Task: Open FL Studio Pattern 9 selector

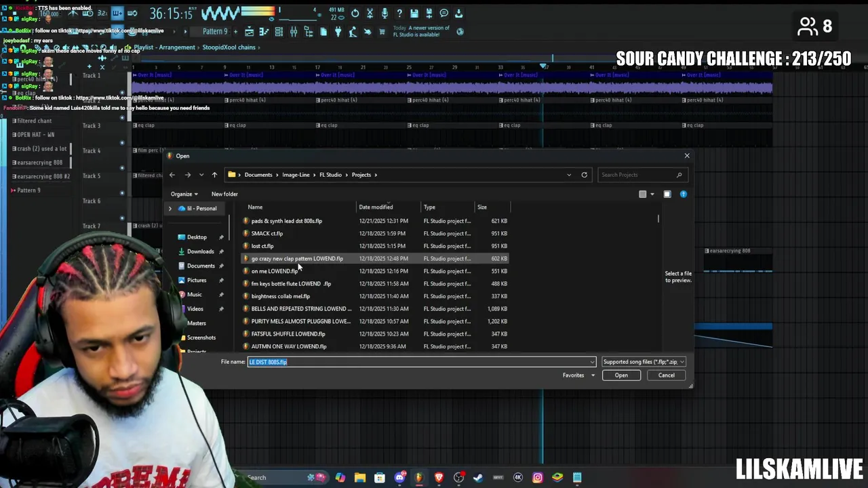Action: (x=215, y=32)
